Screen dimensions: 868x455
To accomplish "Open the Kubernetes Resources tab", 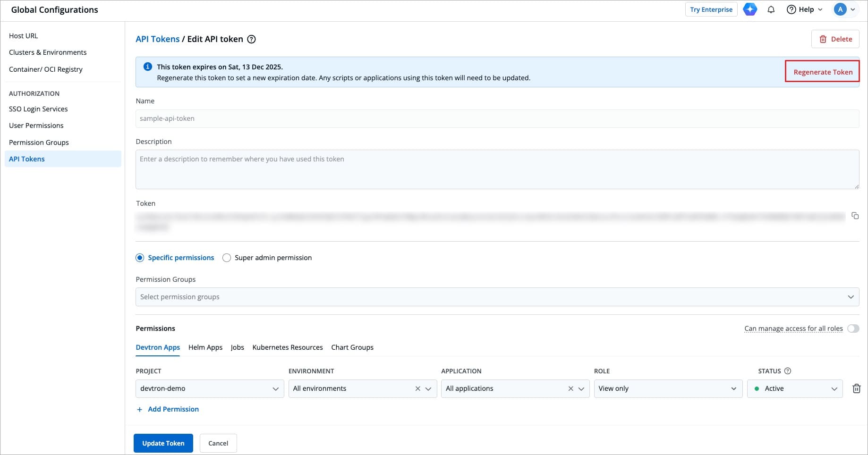I will pos(287,347).
